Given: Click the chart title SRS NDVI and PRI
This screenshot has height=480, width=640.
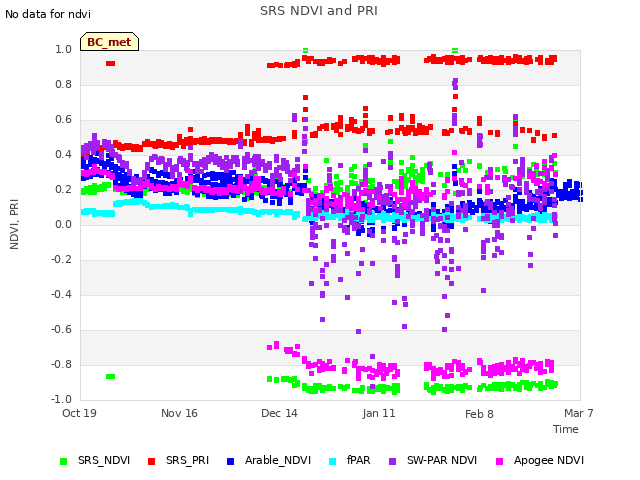Looking at the screenshot, I should (x=319, y=11).
